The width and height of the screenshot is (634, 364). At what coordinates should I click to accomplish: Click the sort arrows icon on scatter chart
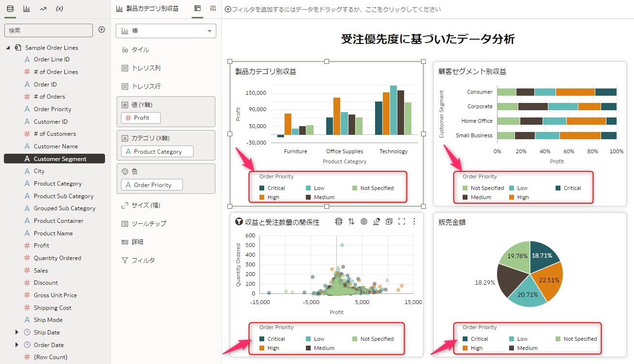[351, 221]
